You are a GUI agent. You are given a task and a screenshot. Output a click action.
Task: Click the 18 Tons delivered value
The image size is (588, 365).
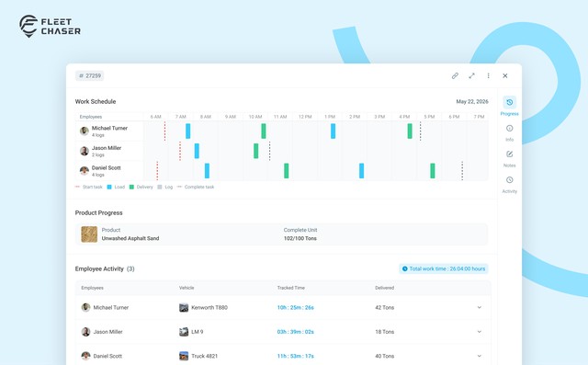pos(384,332)
